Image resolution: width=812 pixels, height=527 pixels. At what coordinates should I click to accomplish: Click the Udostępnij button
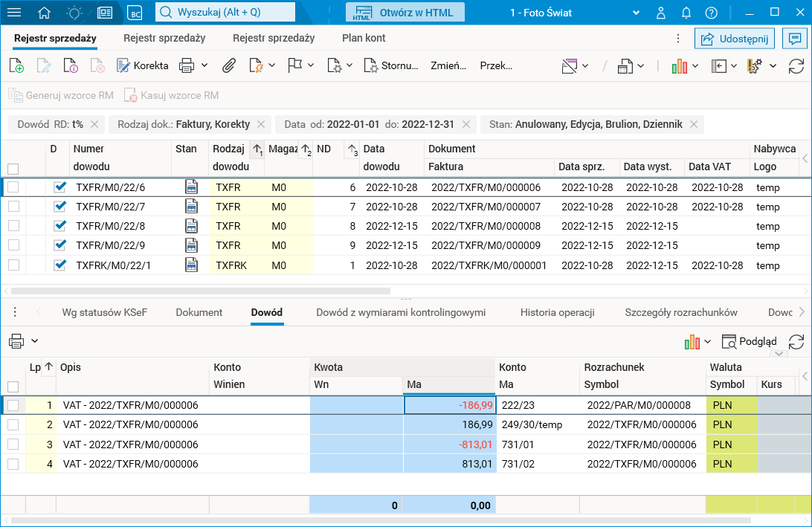pyautogui.click(x=735, y=38)
